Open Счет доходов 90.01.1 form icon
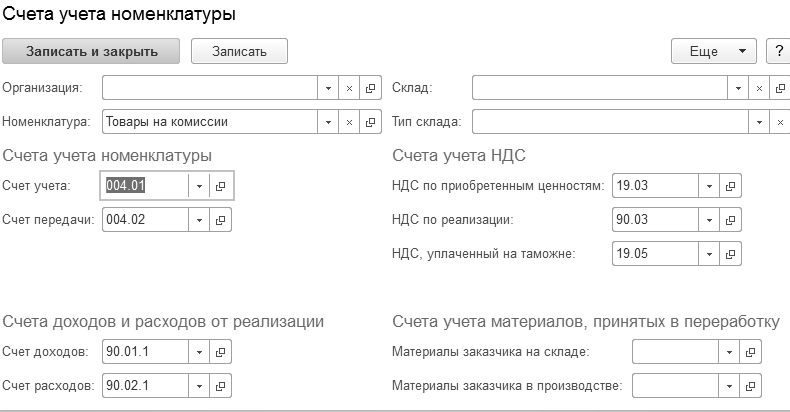The image size is (790, 412). [x=221, y=352]
